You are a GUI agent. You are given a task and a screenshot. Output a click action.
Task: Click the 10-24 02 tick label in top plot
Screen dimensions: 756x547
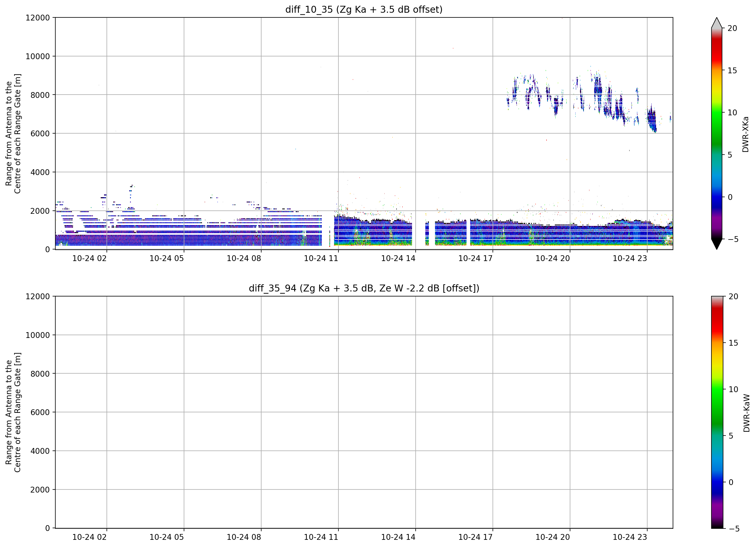point(89,259)
